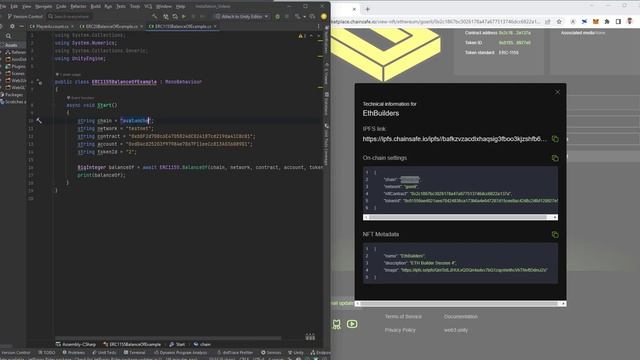Close the EthBuilders technical information dialog
The image size is (640, 360).
(558, 92)
